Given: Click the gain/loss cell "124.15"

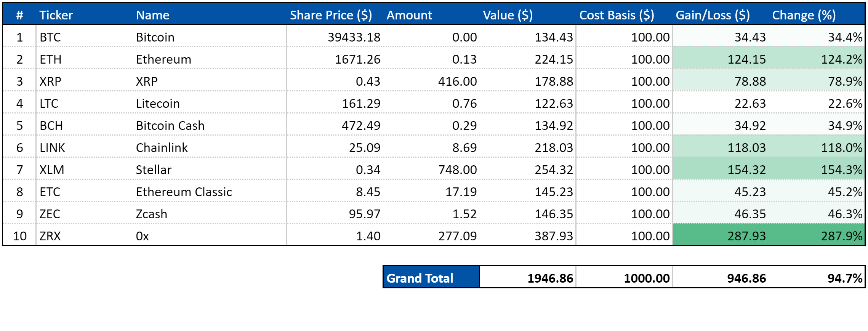Looking at the screenshot, I should [x=747, y=59].
